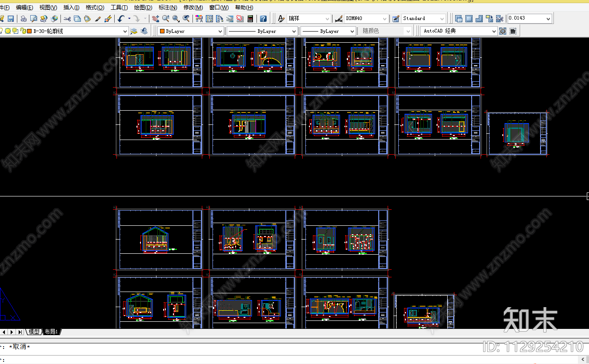Toggle layer on/off lightbulb icon
This screenshot has height=364, width=589.
1,31
